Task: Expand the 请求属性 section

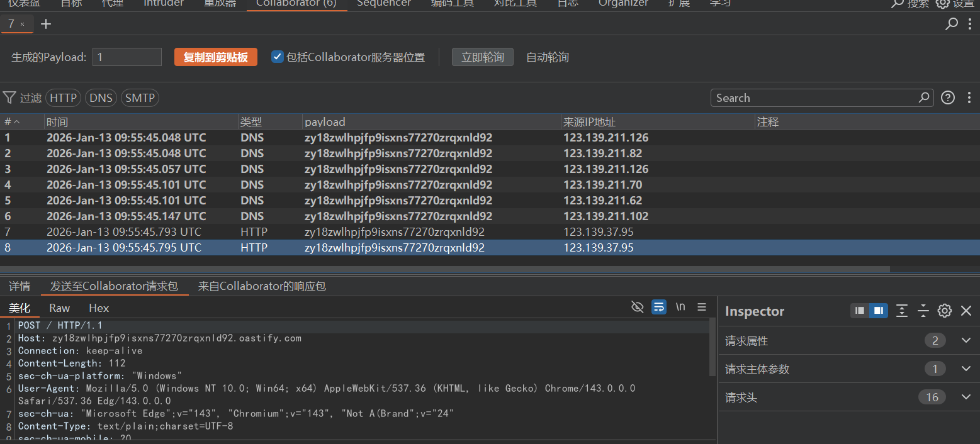Action: click(966, 340)
